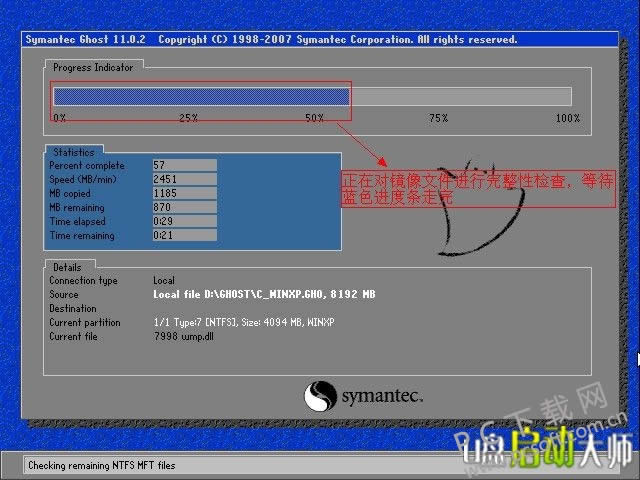Viewport: 640px width, 480px height.
Task: Click the Progress Indicator heading
Action: click(93, 67)
